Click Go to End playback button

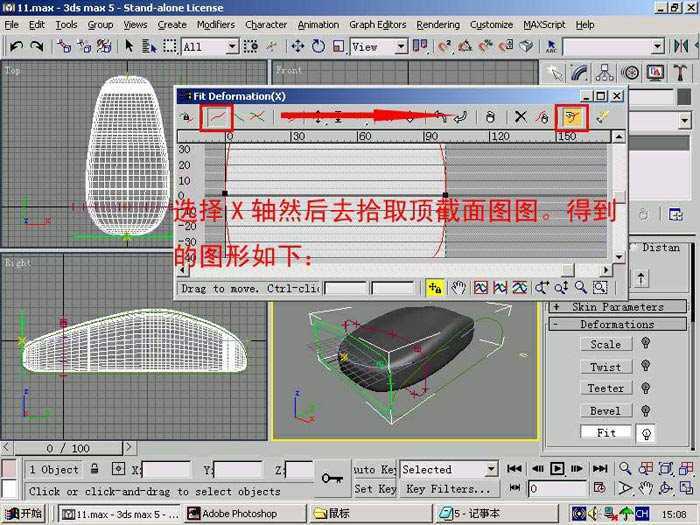pos(600,468)
